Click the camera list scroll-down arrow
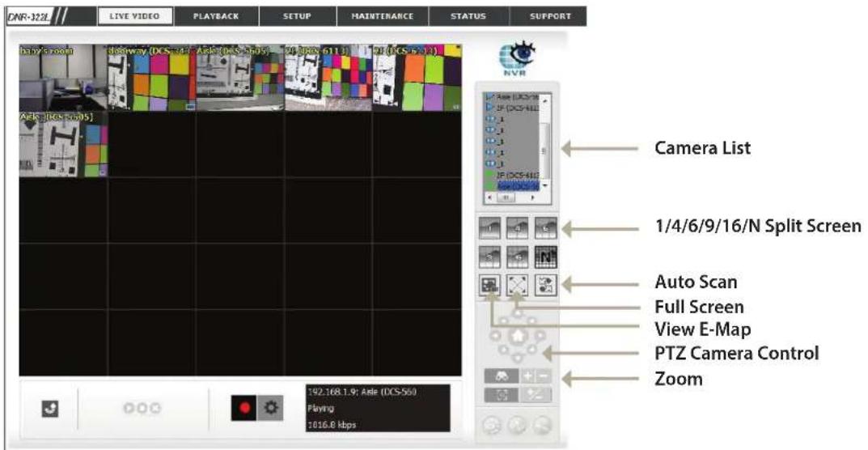This screenshot has height=450, width=868. click(x=544, y=185)
